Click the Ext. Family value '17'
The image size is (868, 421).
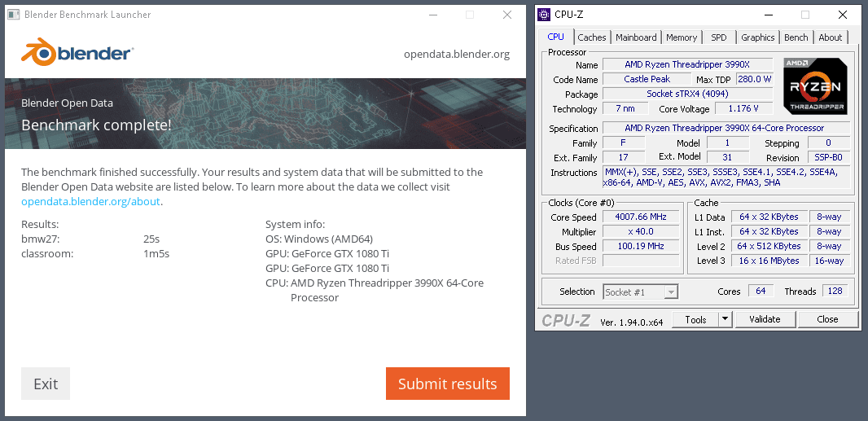point(624,157)
